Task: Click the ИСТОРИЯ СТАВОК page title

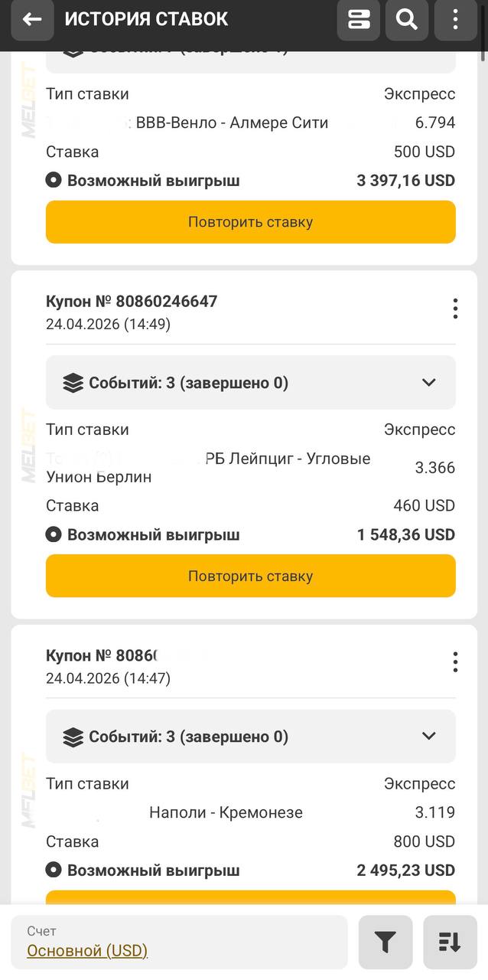Action: [x=146, y=20]
